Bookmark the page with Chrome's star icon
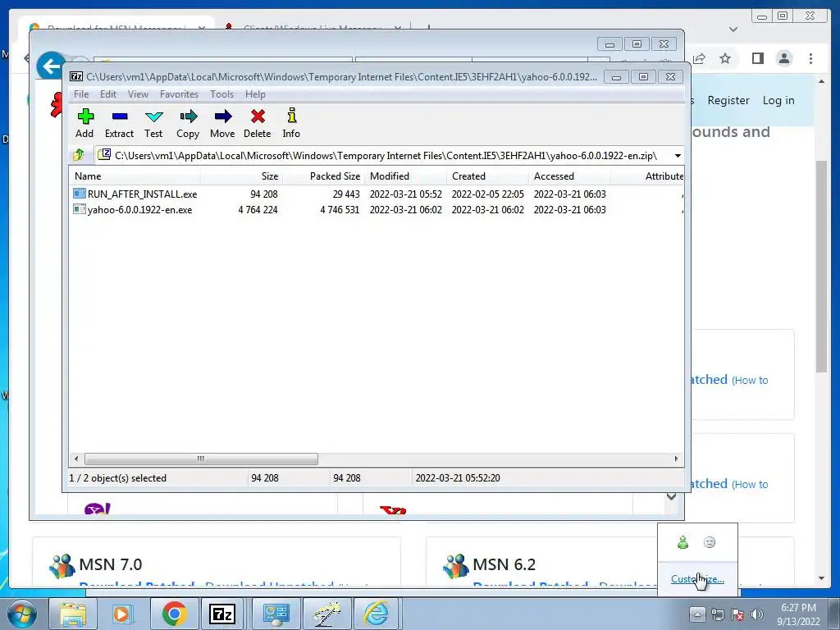Image resolution: width=840 pixels, height=630 pixels. coord(725,58)
